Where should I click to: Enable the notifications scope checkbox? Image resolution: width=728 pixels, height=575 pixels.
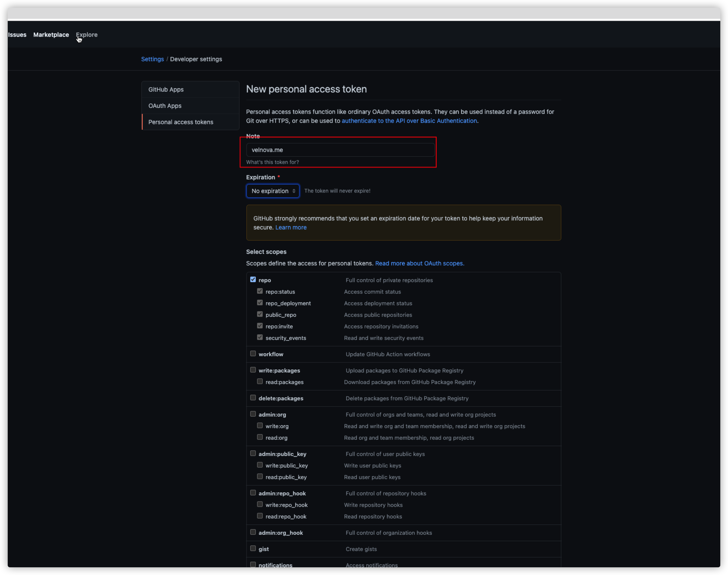point(253,564)
